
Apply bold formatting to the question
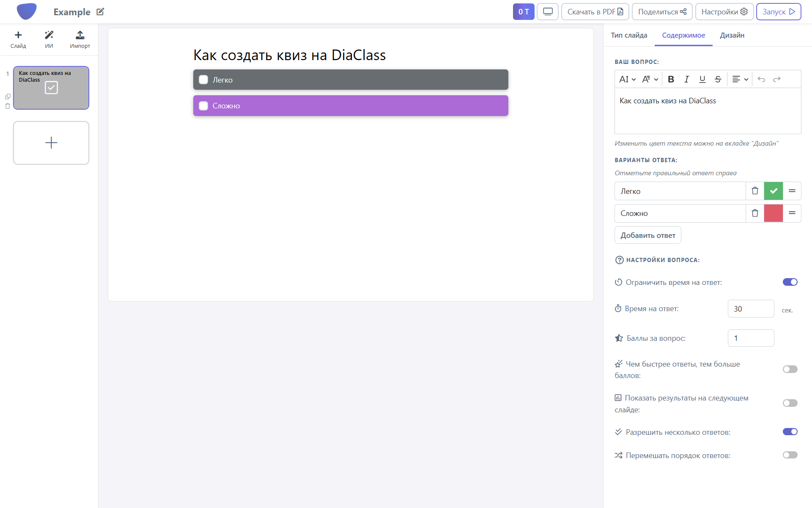tap(671, 79)
